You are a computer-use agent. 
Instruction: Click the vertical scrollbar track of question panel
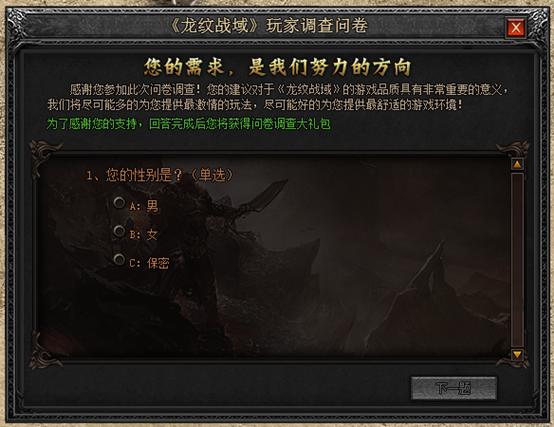[x=517, y=259]
